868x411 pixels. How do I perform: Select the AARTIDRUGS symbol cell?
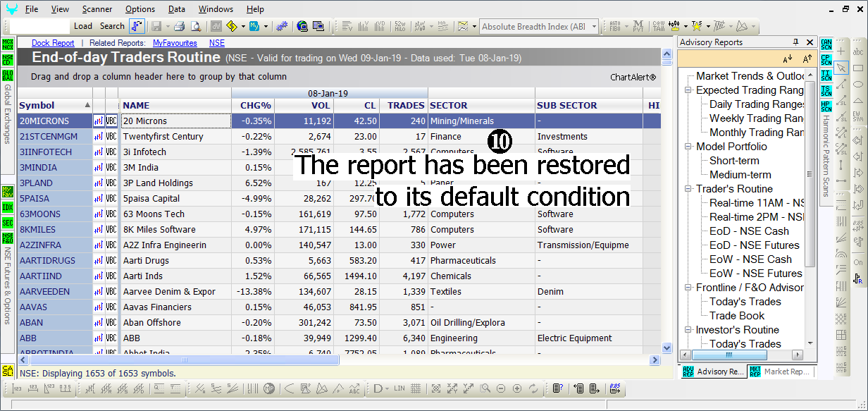55,261
